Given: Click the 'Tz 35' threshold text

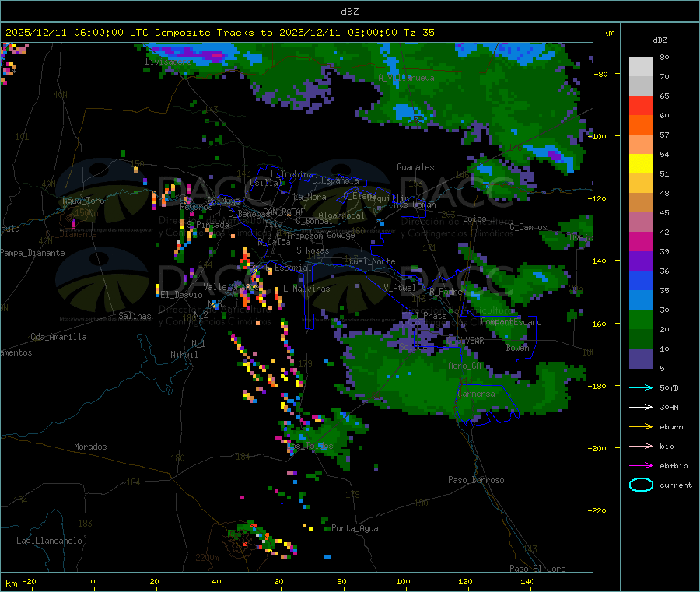Looking at the screenshot, I should coord(418,33).
